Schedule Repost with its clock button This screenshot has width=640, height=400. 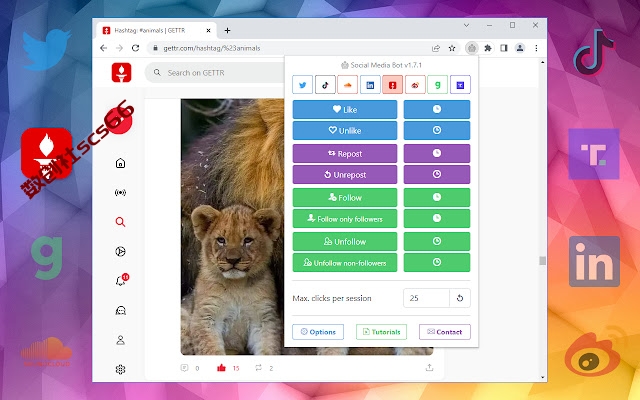437,153
